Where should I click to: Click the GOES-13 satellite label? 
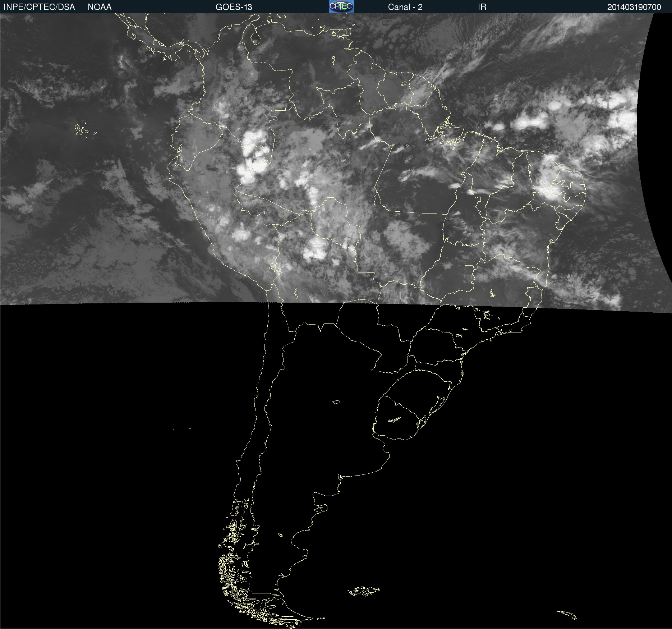[234, 7]
